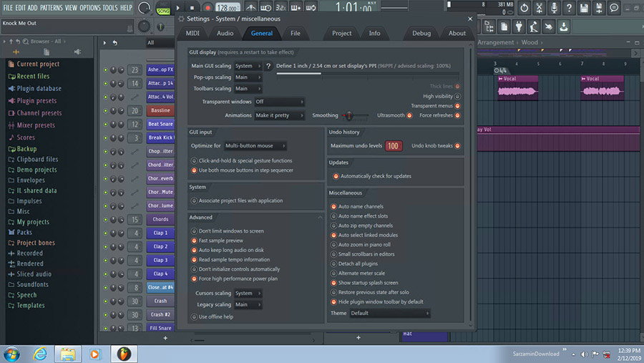
Task: Click the browser up-arrow collapse icon
Action: 11,42
